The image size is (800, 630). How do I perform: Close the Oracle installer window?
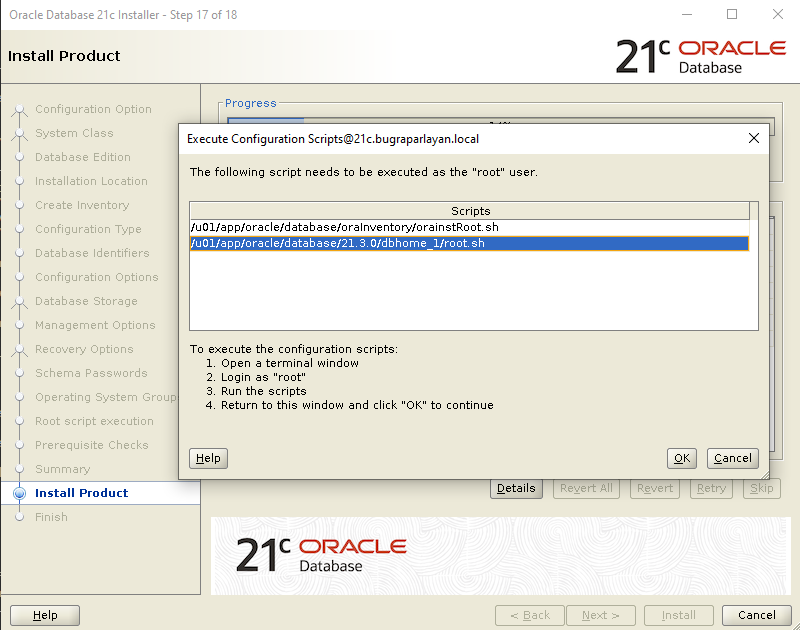pyautogui.click(x=778, y=14)
